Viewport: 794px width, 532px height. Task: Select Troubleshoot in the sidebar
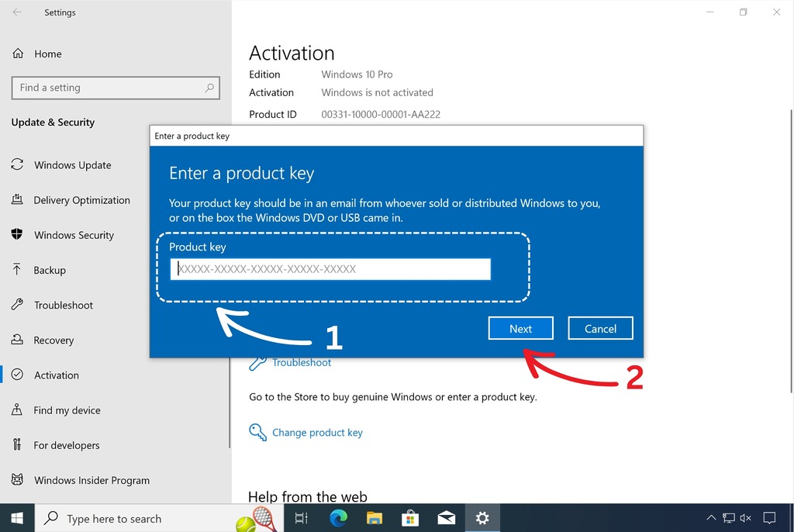click(64, 305)
